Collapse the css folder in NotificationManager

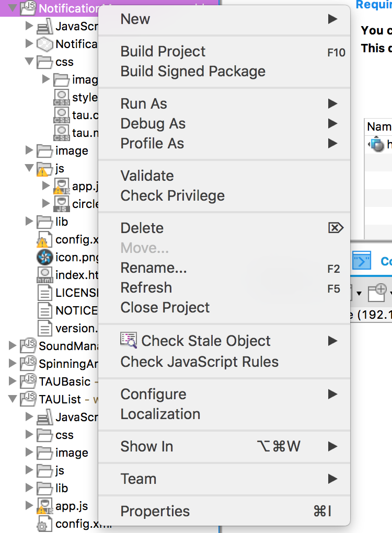point(29,62)
